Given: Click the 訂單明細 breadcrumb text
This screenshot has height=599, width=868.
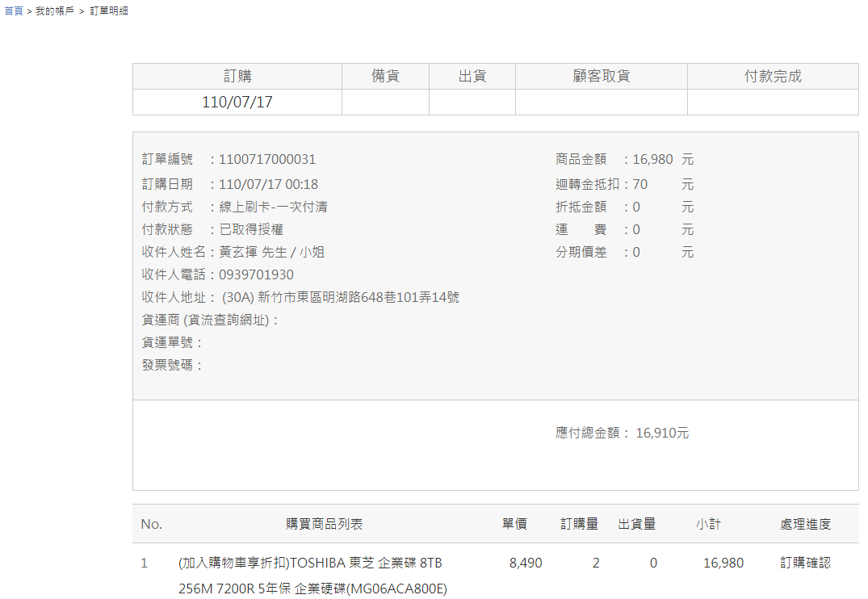Looking at the screenshot, I should pos(108,11).
